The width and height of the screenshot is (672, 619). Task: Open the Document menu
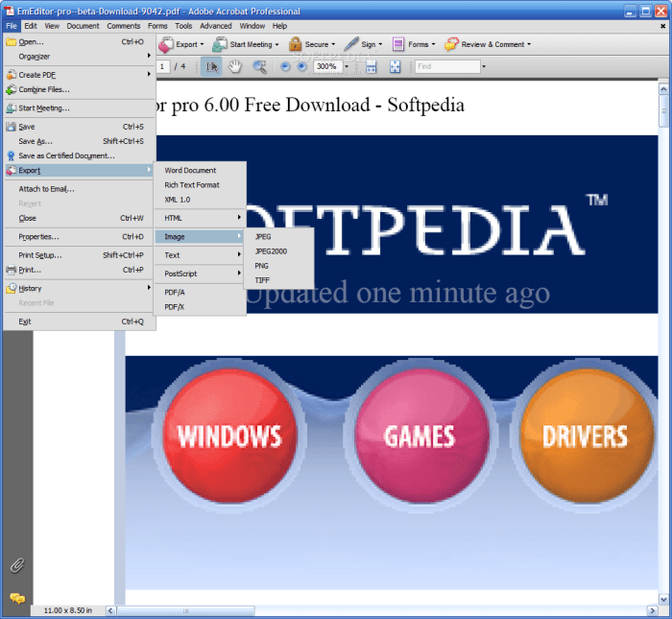[x=83, y=26]
